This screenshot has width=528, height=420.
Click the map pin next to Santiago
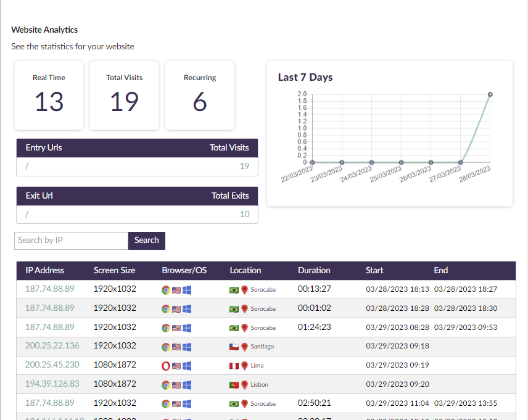click(244, 347)
